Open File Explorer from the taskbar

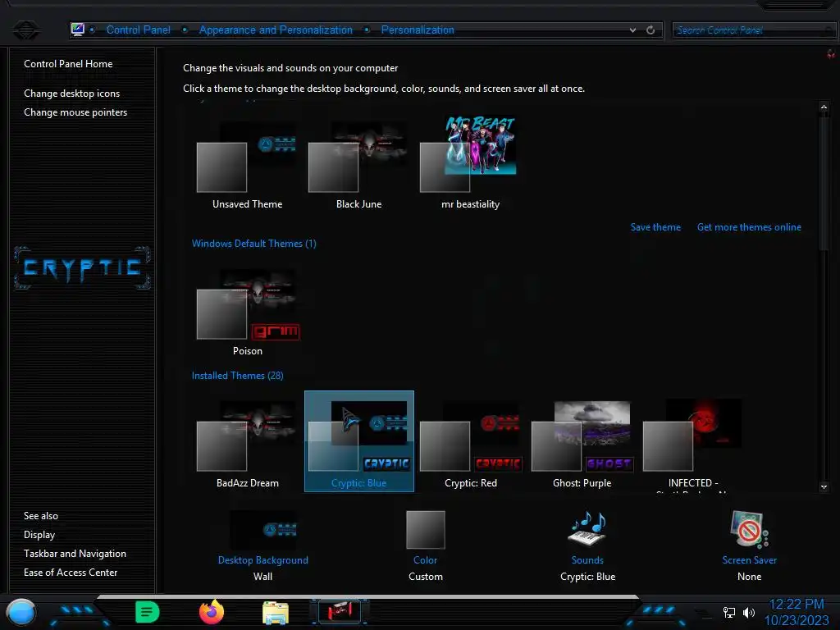(x=276, y=612)
